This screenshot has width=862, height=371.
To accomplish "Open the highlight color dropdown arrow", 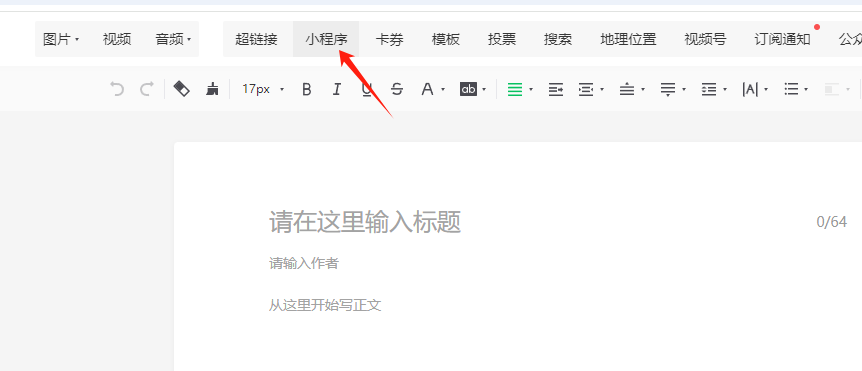I will (484, 89).
